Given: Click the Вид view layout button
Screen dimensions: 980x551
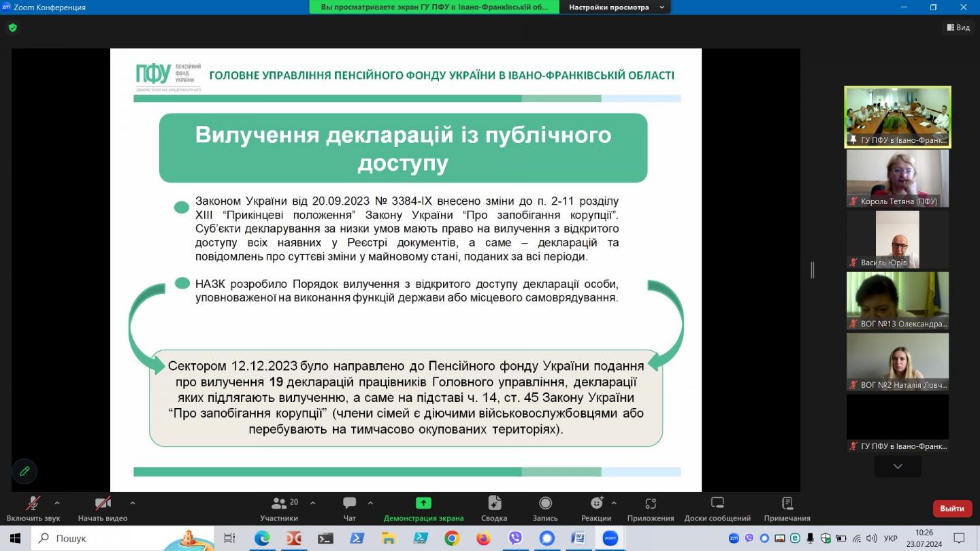Looking at the screenshot, I should click(x=958, y=27).
